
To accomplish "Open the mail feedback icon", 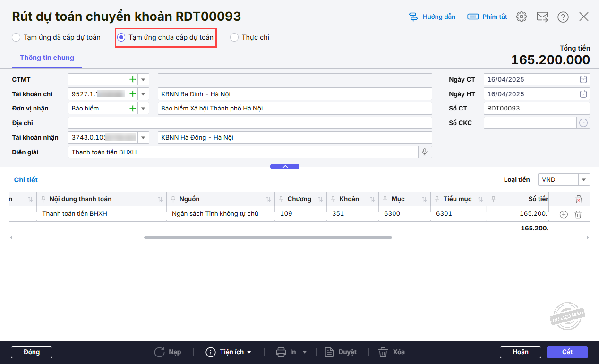I will 542,17.
